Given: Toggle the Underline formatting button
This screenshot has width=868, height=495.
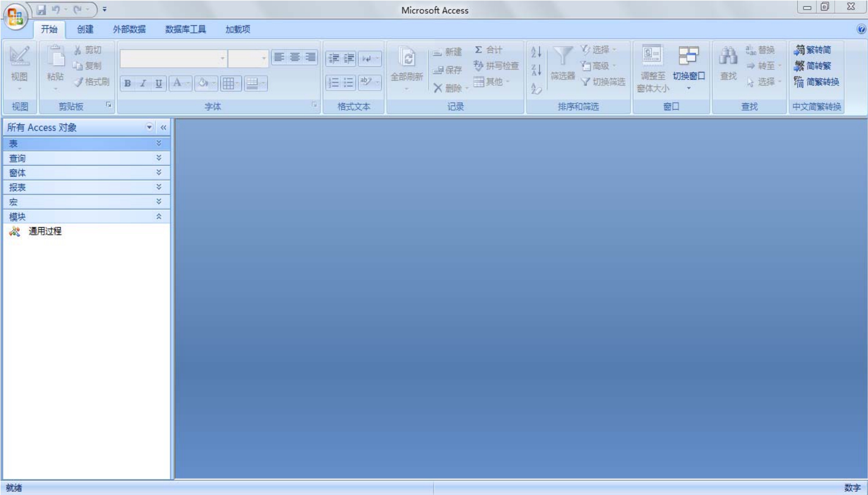Looking at the screenshot, I should pyautogui.click(x=158, y=83).
